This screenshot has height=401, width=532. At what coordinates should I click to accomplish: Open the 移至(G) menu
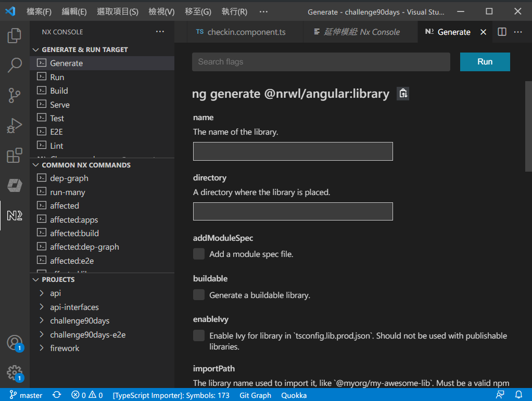tap(198, 12)
